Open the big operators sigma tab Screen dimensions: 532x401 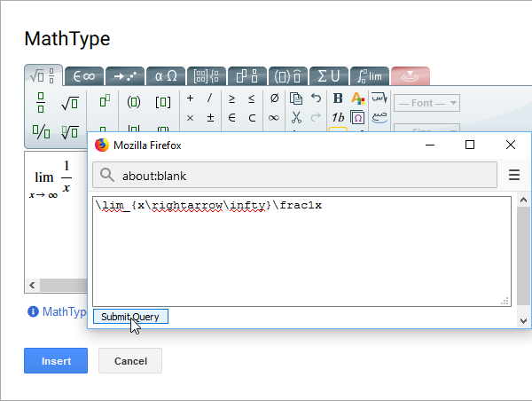click(329, 76)
